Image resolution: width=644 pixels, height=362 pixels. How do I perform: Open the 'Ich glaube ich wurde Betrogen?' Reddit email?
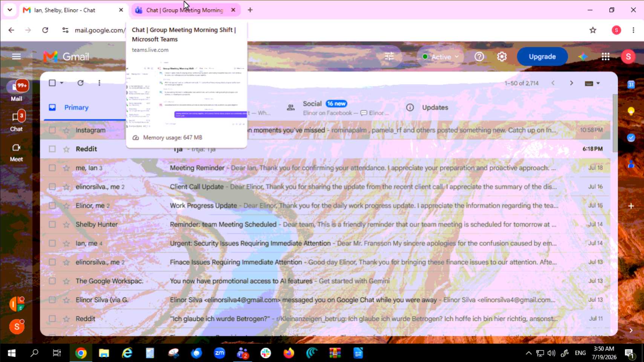pos(325,319)
